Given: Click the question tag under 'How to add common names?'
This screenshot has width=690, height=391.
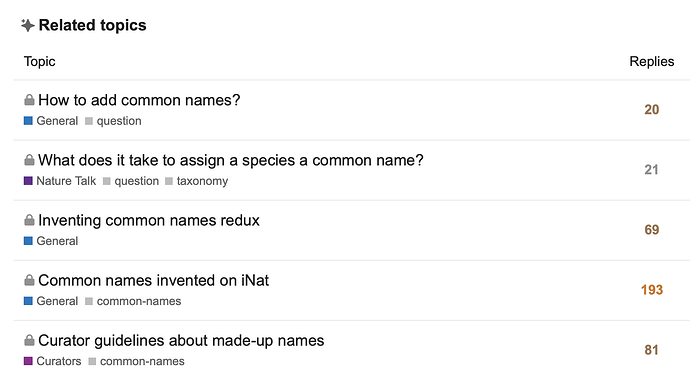Looking at the screenshot, I should 113,121.
